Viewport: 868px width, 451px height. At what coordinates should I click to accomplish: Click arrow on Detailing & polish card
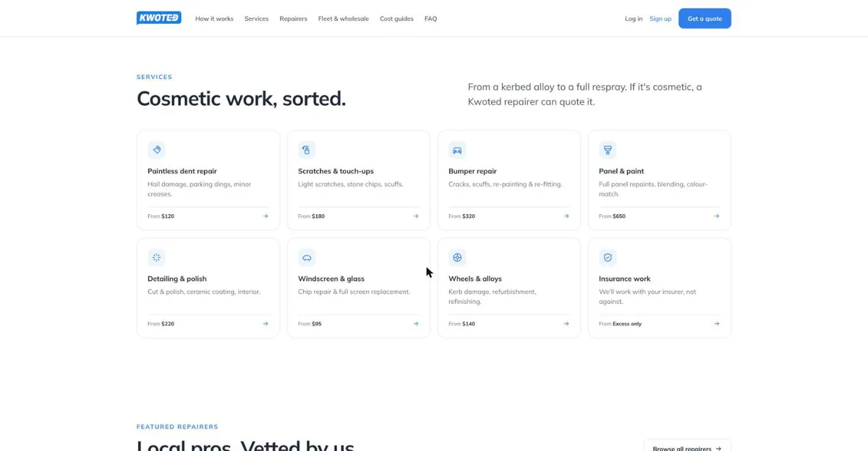point(265,324)
